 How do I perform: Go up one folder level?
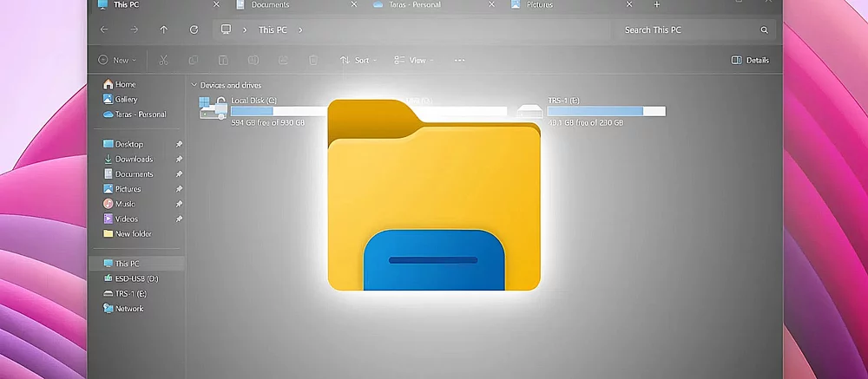pos(164,29)
